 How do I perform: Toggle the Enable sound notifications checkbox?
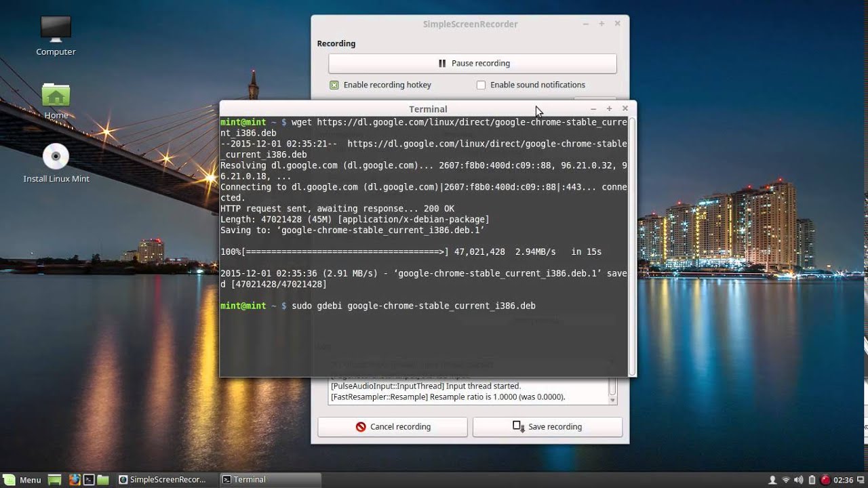click(481, 85)
